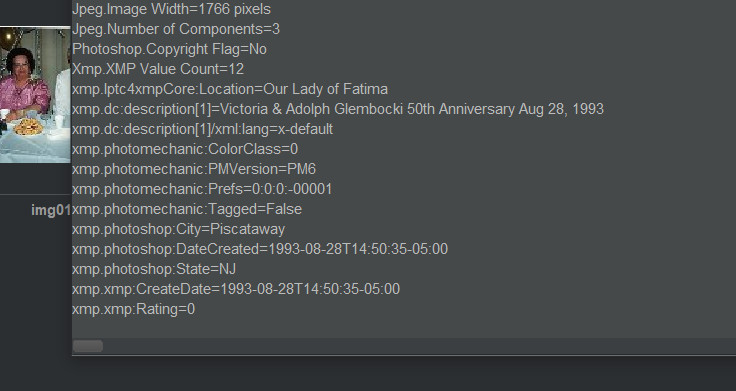
Task: Click the scrollbar track right of thumb
Action: click(x=419, y=346)
